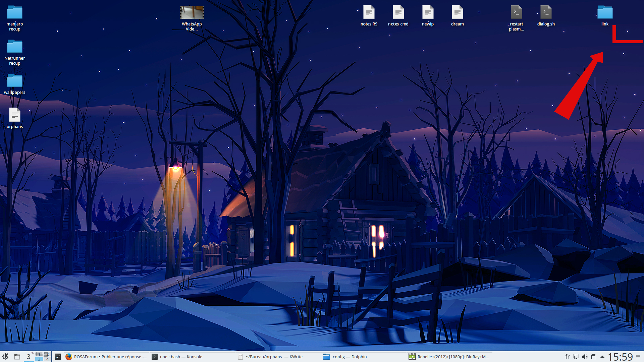This screenshot has height=362, width=644.
Task: Open the clipboard tray icon popup
Action: tap(594, 357)
